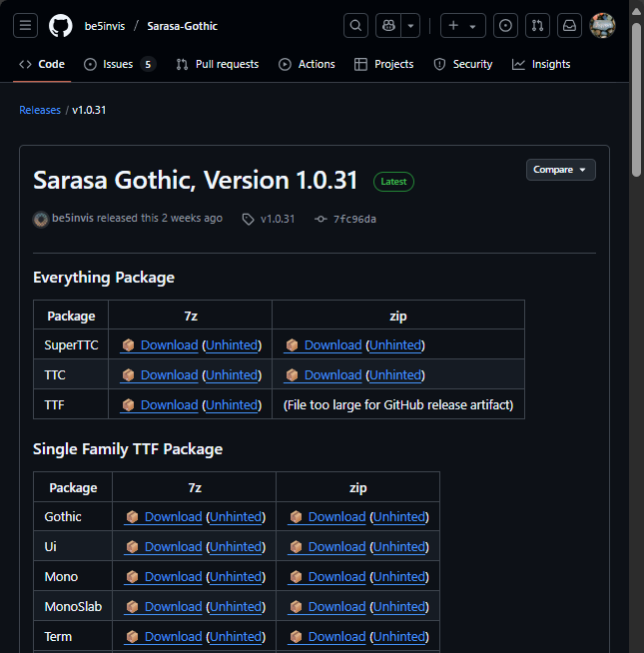Expand the Compare dropdown
This screenshot has width=644, height=653.
[560, 170]
